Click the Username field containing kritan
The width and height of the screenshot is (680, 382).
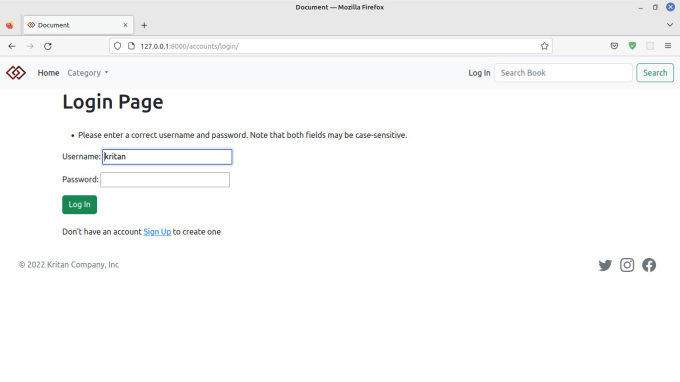click(x=167, y=157)
